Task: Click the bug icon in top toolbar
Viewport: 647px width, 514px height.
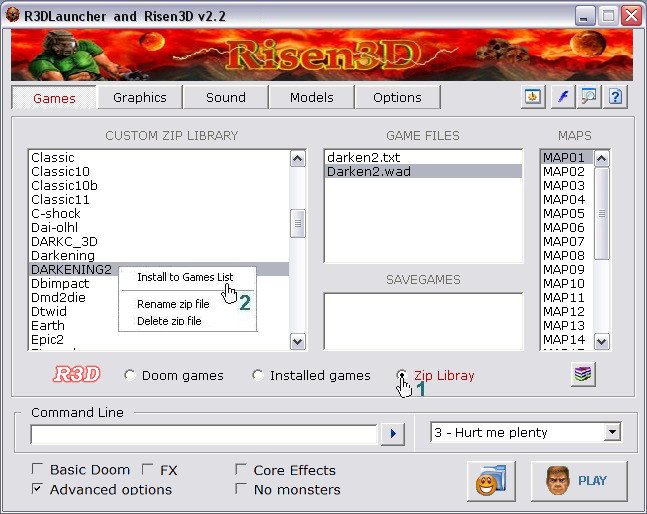Action: [533, 97]
